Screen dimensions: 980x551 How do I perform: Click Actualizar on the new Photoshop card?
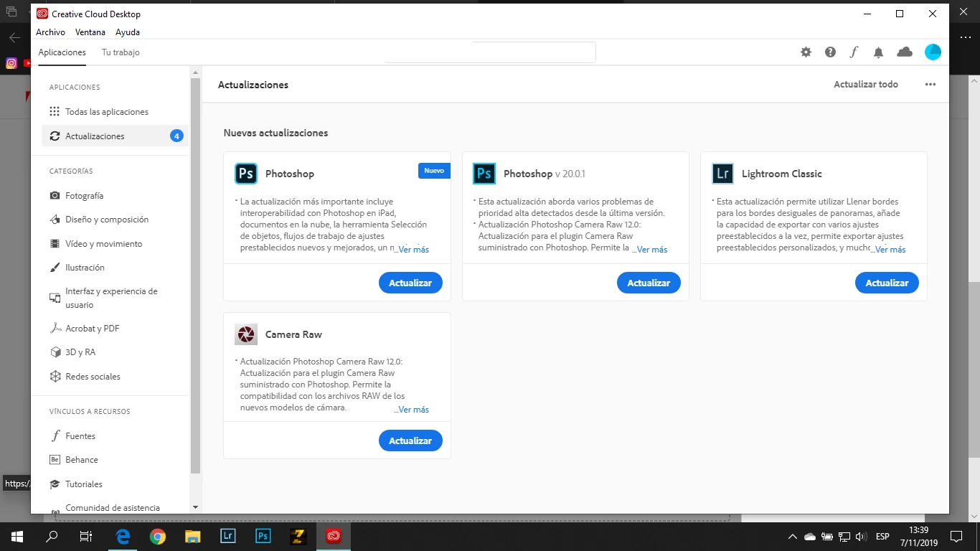point(410,283)
